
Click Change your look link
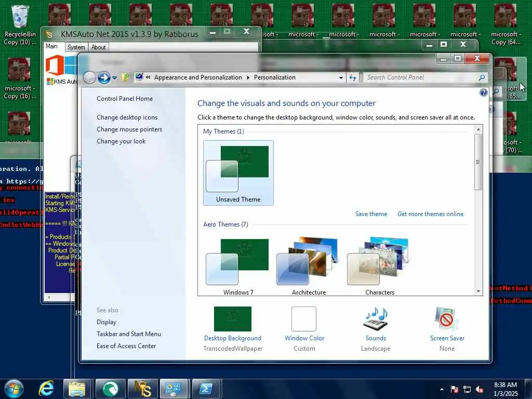(121, 141)
